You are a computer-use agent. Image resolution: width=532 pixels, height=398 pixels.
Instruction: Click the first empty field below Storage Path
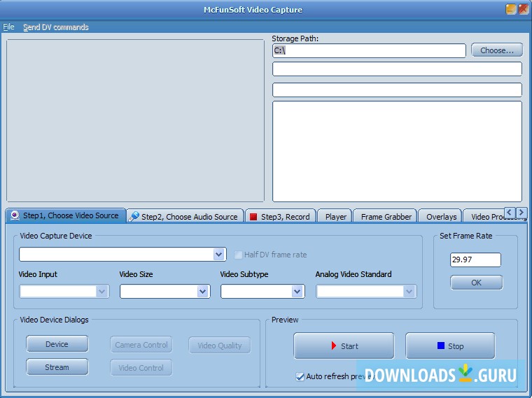pyautogui.click(x=397, y=69)
